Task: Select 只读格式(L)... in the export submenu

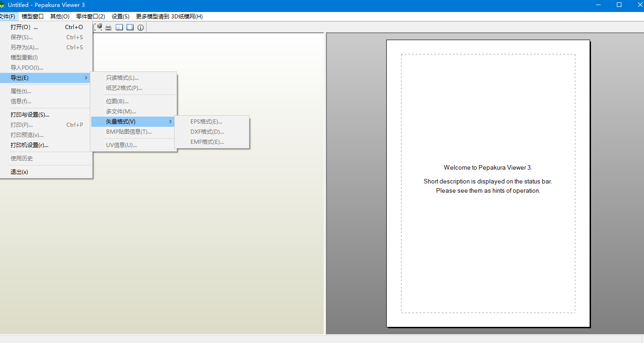Action: [x=134, y=78]
